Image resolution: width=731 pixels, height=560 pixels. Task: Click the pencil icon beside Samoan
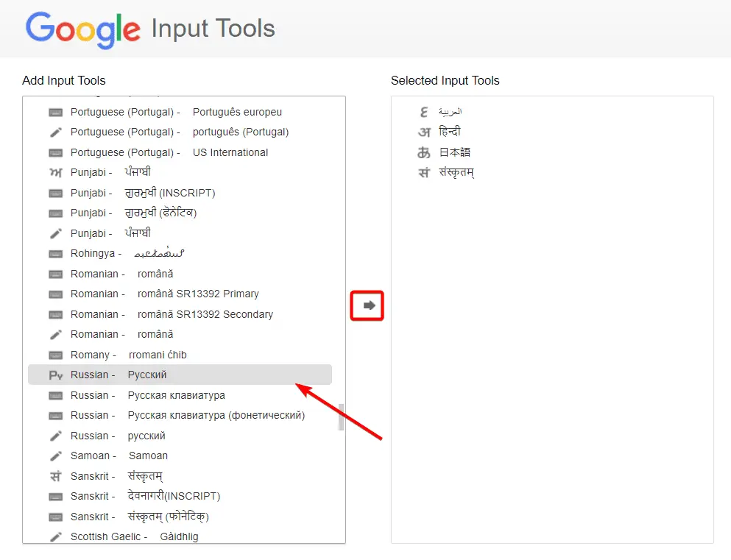(55, 456)
